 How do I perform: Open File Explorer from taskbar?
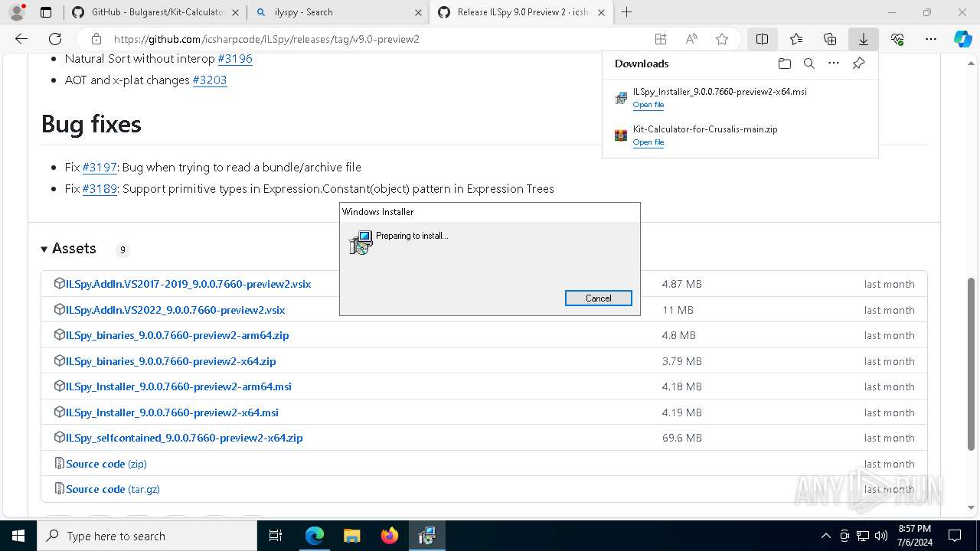point(352,536)
